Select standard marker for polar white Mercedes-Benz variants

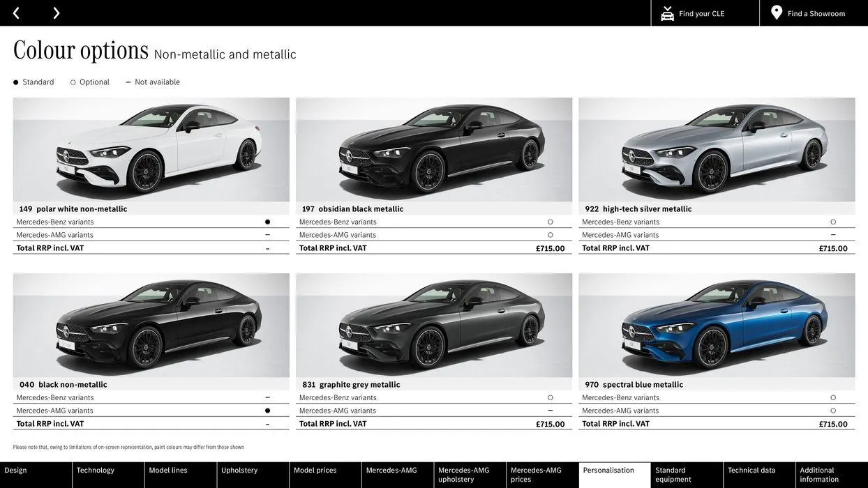coord(267,222)
